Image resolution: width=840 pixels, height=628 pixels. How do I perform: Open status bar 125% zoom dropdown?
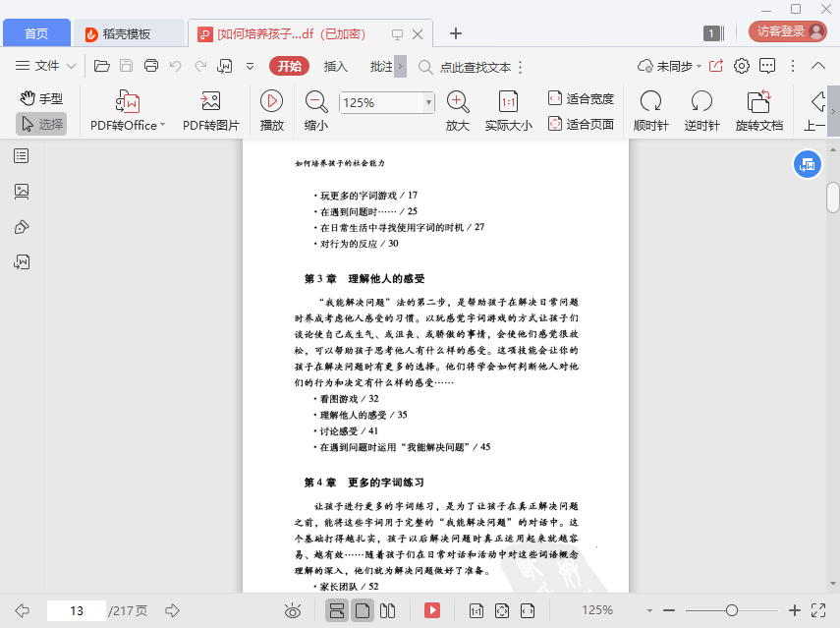tap(649, 610)
